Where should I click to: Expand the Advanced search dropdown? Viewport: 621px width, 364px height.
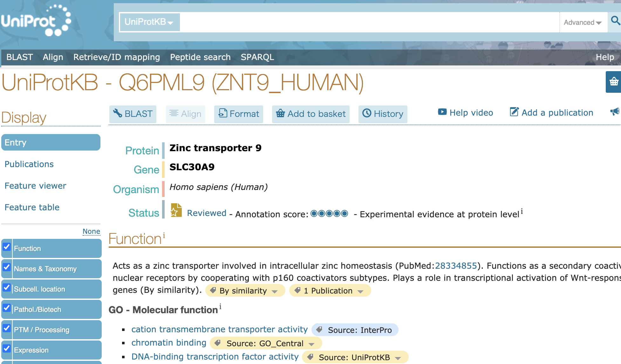click(x=583, y=23)
